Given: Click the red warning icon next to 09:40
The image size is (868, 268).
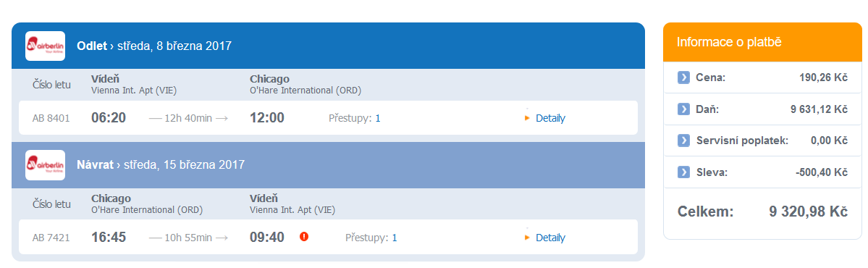Looking at the screenshot, I should (x=303, y=236).
